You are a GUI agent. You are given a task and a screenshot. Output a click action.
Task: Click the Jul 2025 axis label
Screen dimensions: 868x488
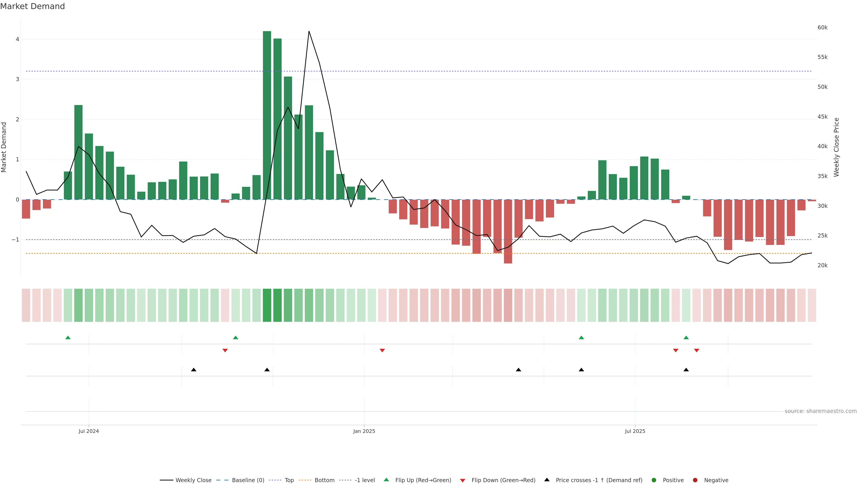tap(635, 432)
